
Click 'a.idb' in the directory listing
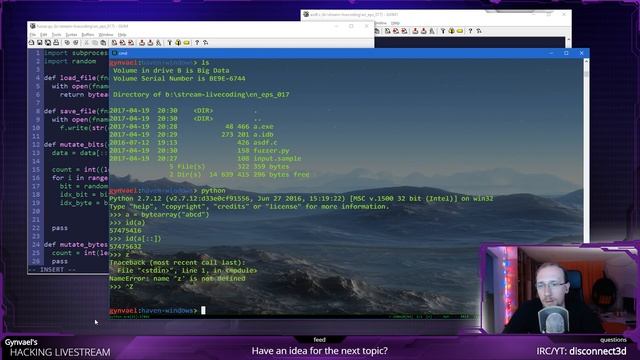(263, 134)
